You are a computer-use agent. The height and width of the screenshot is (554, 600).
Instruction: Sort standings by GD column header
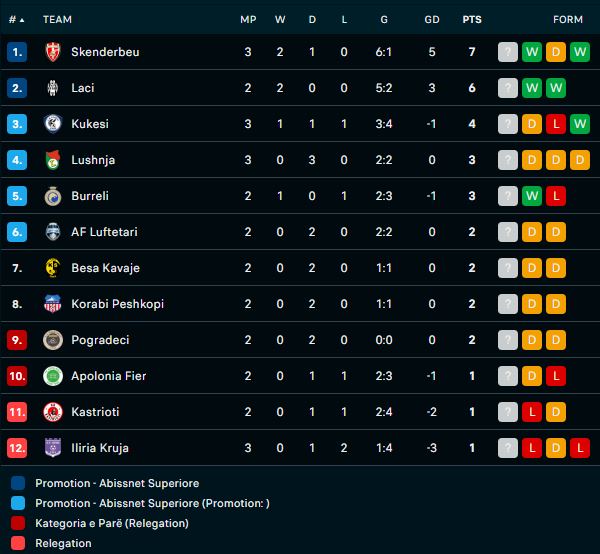[431, 20]
